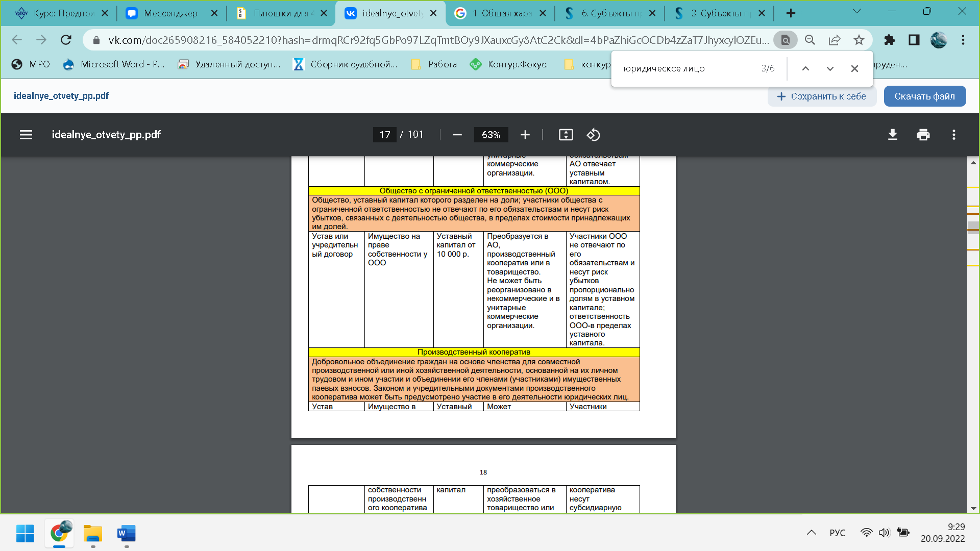Open Chrome from the taskbar
Image resolution: width=980 pixels, height=551 pixels.
tap(59, 533)
